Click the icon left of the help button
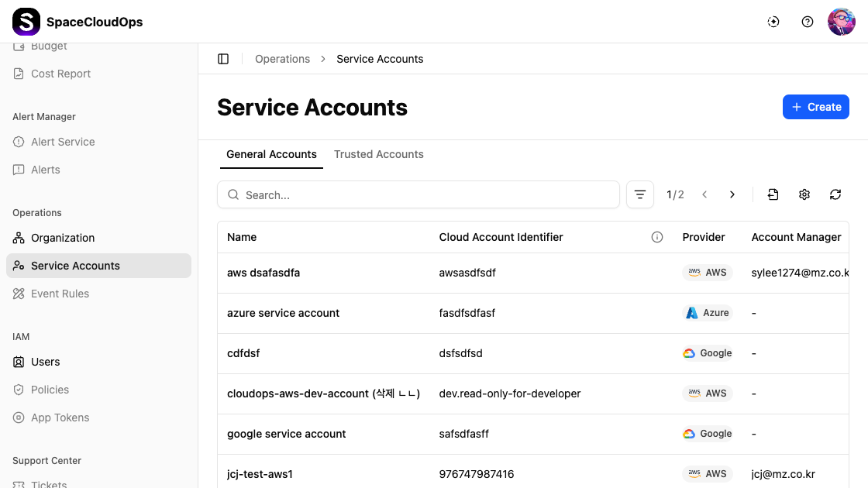This screenshot has width=868, height=488. pyautogui.click(x=773, y=22)
